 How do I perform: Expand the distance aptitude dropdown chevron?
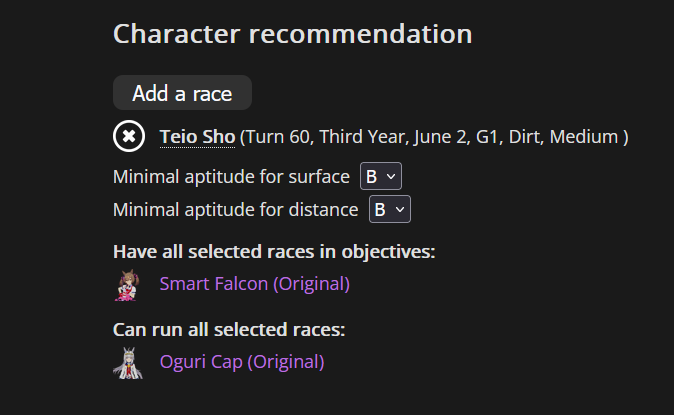pyautogui.click(x=400, y=210)
